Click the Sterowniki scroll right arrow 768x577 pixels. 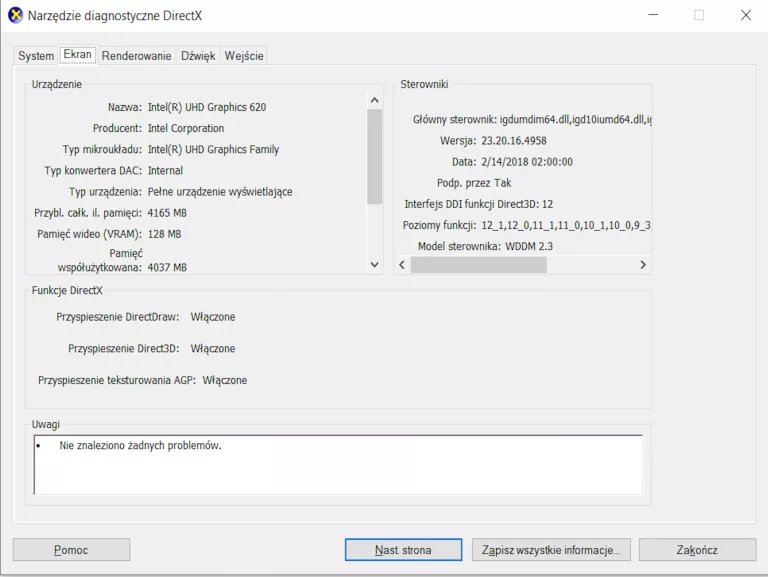coord(643,265)
